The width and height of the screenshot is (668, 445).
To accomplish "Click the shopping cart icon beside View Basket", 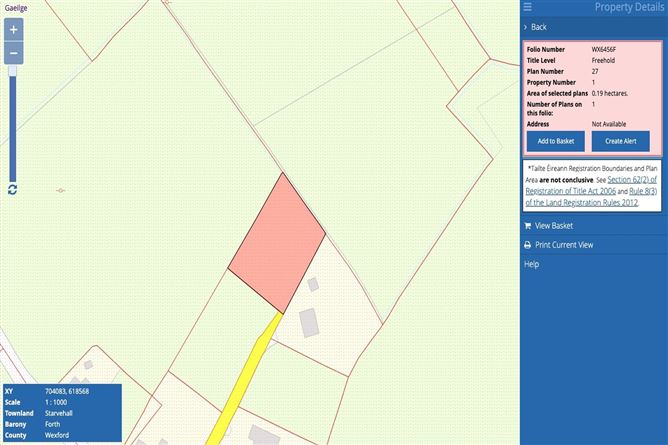I will [528, 226].
